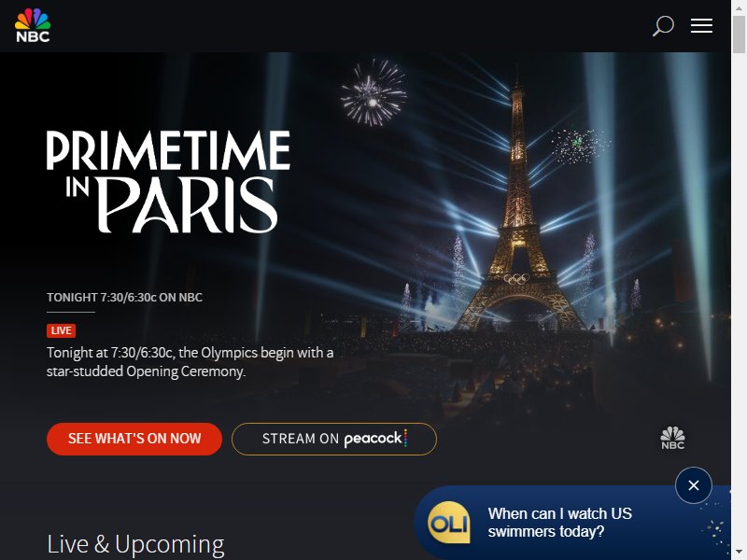Click the yellow OLI assistant icon
Viewport: 747px width, 560px height.
(449, 523)
